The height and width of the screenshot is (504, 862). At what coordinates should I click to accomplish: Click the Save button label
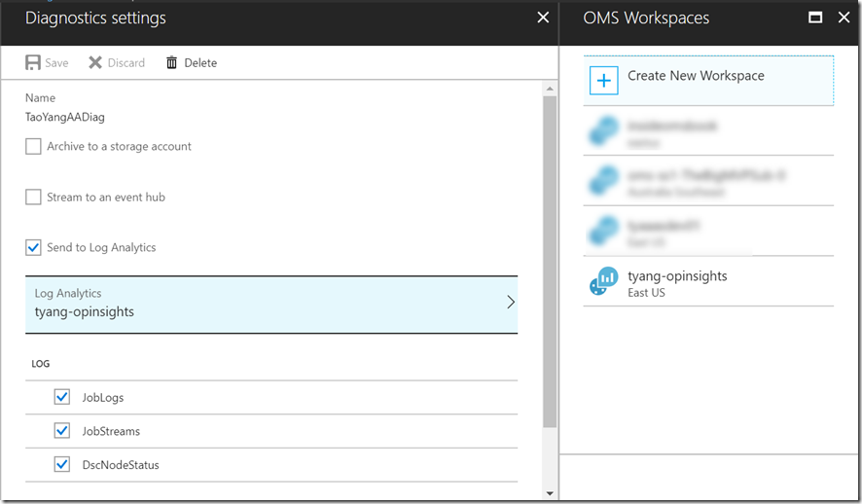coord(56,62)
